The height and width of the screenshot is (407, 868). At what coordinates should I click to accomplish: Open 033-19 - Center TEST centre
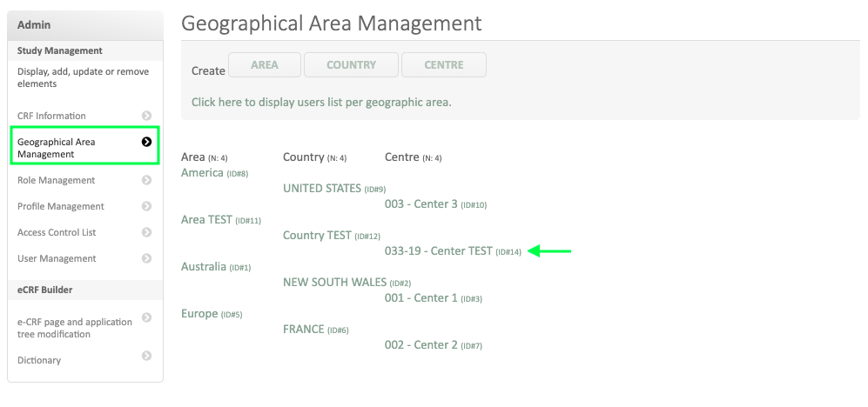point(438,251)
